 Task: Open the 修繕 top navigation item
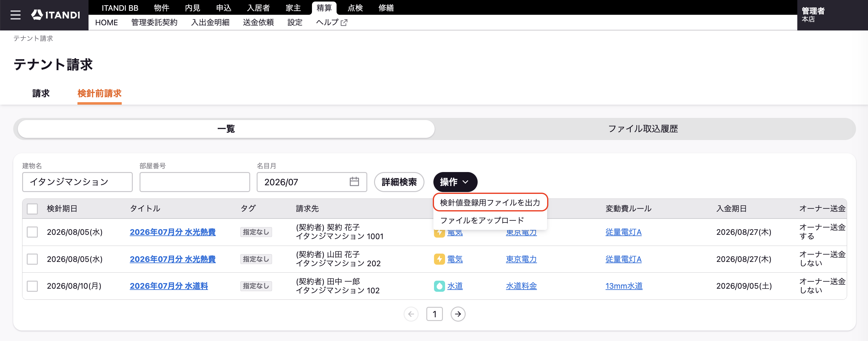point(386,8)
